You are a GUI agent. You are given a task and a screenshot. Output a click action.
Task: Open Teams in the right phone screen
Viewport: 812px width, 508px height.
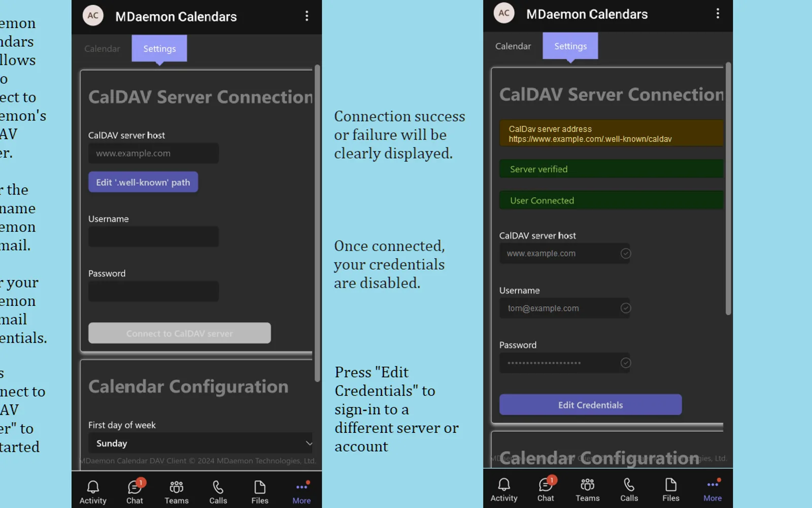pyautogui.click(x=588, y=490)
